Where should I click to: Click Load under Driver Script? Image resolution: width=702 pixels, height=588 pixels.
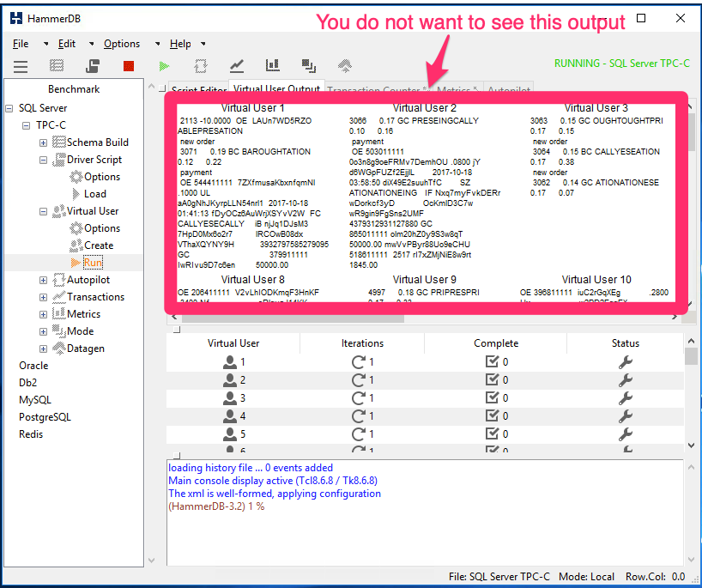coord(95,194)
